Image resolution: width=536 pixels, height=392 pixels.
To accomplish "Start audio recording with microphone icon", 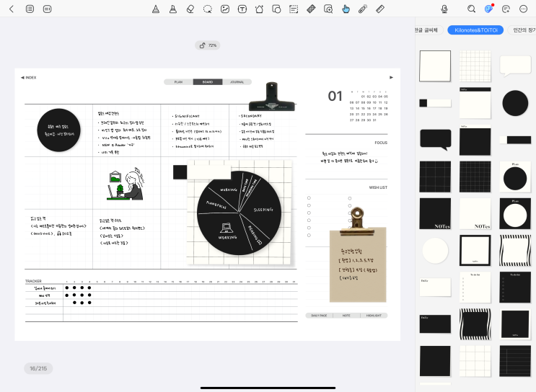I will [x=444, y=9].
